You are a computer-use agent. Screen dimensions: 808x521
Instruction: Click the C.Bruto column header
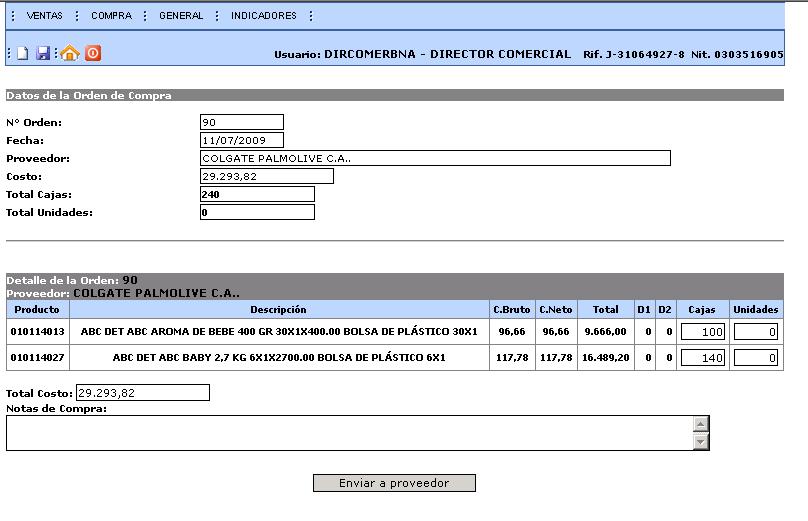[512, 310]
